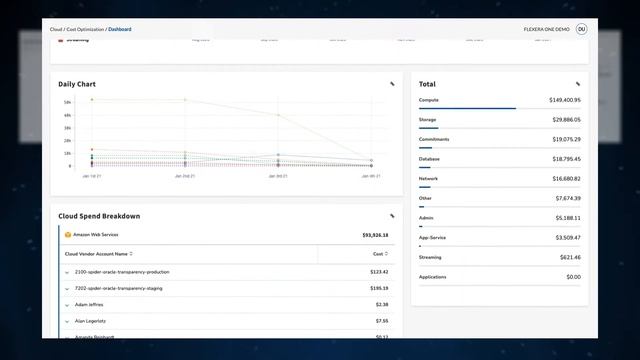Click the $16,680.82 Network amount

(567, 179)
